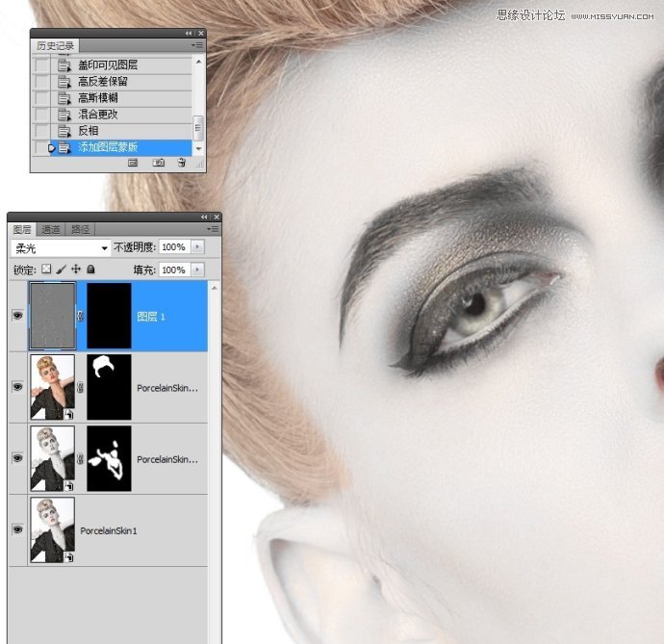This screenshot has height=644, width=664.
Task: Select the black layer mask thumbnail of 图层 1
Action: click(x=108, y=316)
